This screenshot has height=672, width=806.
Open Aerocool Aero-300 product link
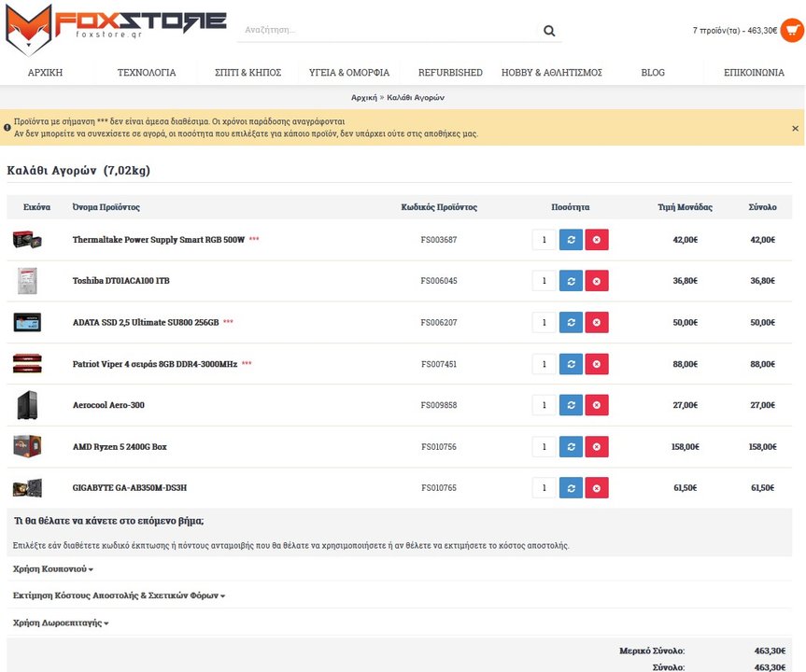(108, 405)
